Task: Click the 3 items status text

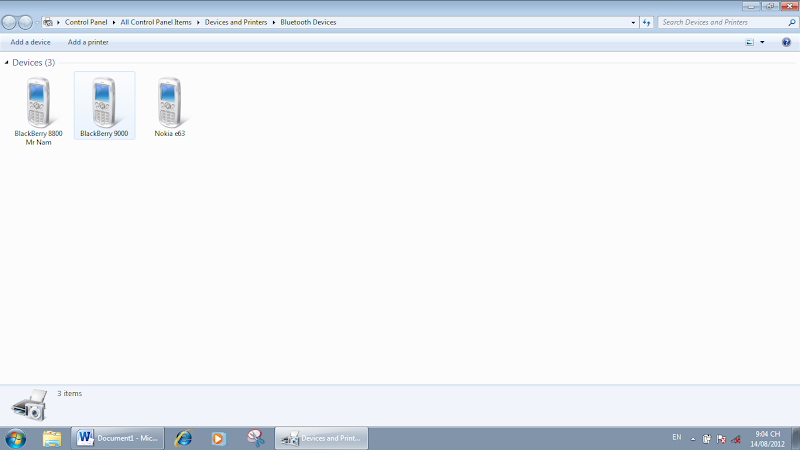Action: click(x=69, y=393)
